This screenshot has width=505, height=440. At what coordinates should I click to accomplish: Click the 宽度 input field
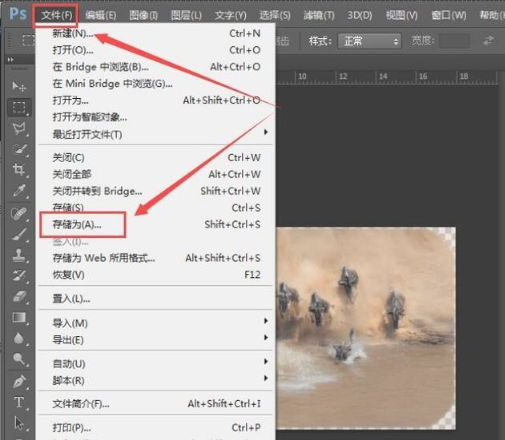point(454,41)
